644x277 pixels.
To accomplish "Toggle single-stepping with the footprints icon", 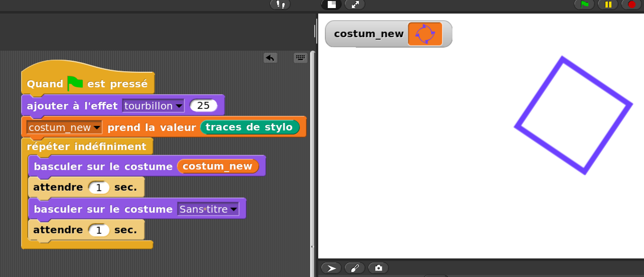I will point(280,5).
